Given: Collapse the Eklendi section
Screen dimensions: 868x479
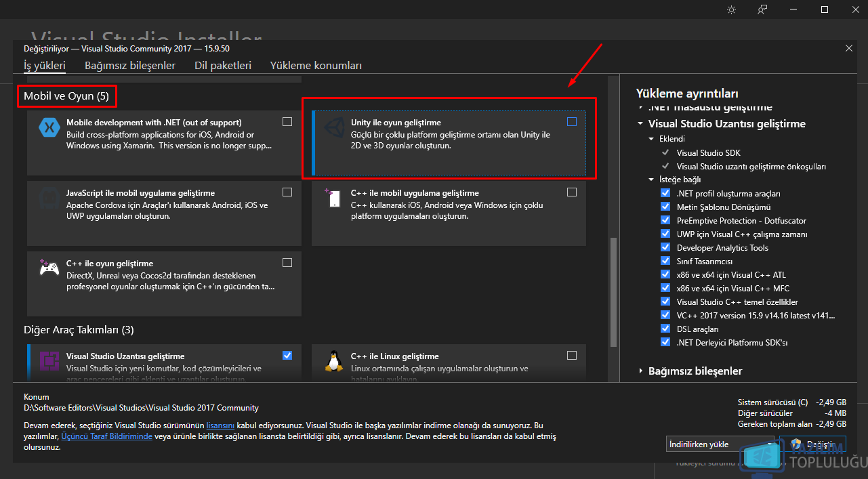Looking at the screenshot, I should (651, 139).
